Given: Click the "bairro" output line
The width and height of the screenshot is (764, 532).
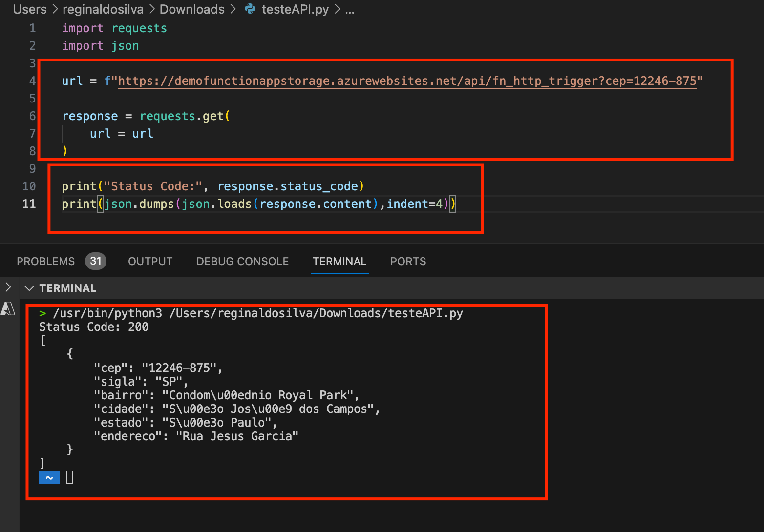Looking at the screenshot, I should pos(227,395).
